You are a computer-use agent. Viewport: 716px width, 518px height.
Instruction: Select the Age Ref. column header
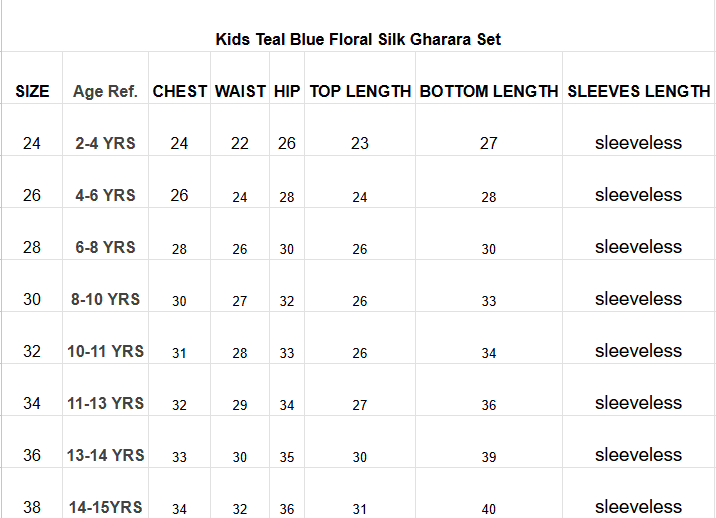(x=105, y=91)
